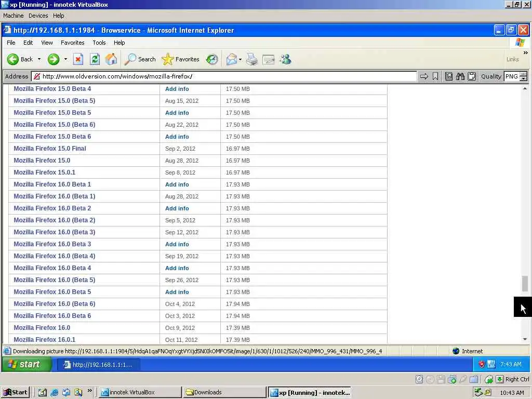Viewport: 532px width, 399px height.
Task: Click the Refresh page icon
Action: (x=95, y=59)
